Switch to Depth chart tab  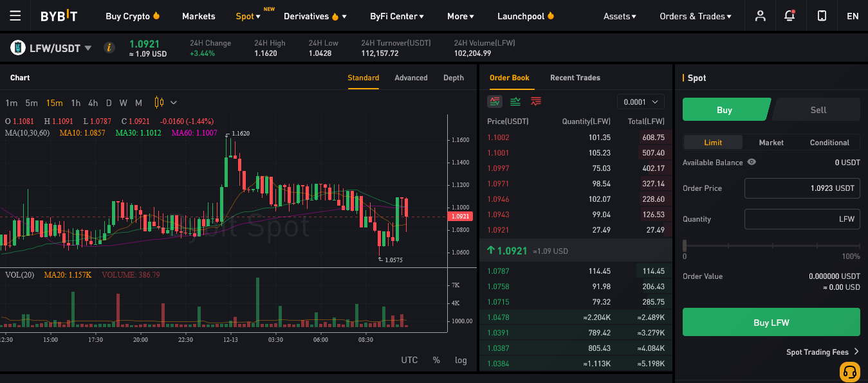[454, 78]
